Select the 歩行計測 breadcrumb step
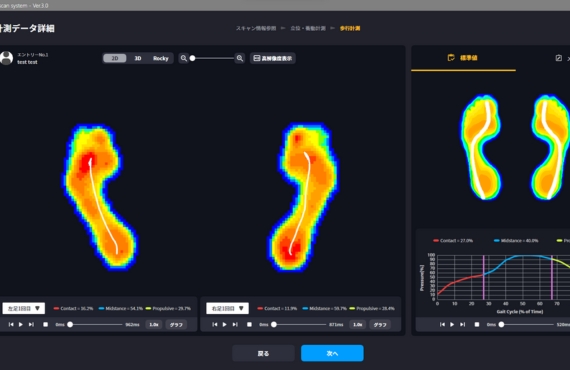The height and width of the screenshot is (370, 570). click(350, 28)
